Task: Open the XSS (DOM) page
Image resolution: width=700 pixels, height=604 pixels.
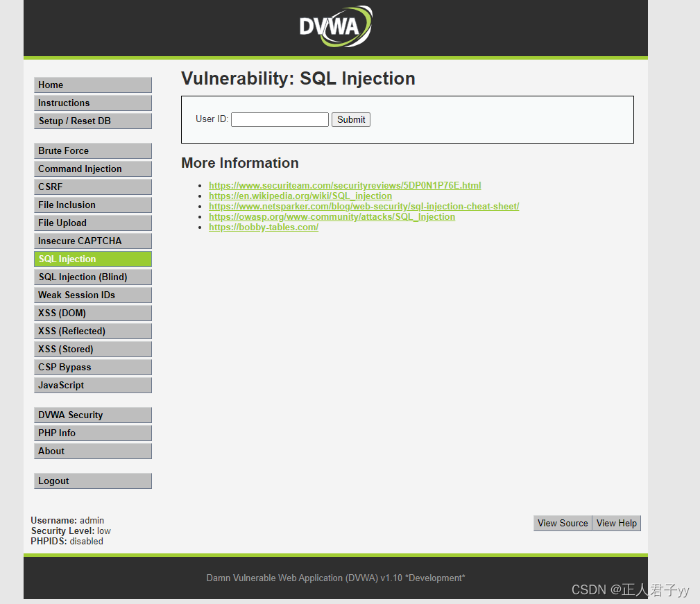Action: tap(93, 313)
